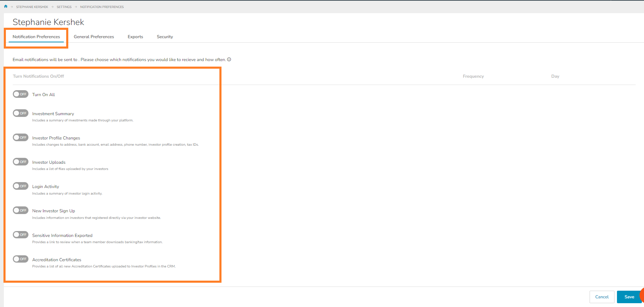The height and width of the screenshot is (307, 644).
Task: Enable the Login Activity toggle
Action: (x=20, y=186)
